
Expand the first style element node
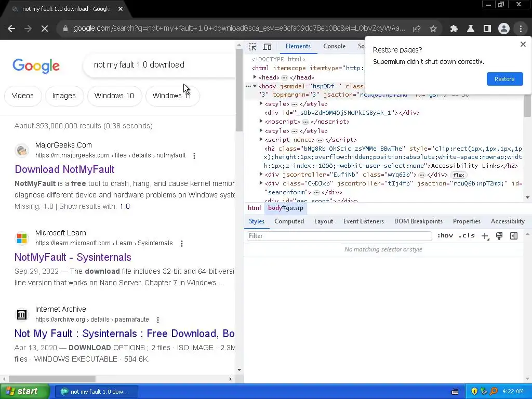[x=261, y=103]
